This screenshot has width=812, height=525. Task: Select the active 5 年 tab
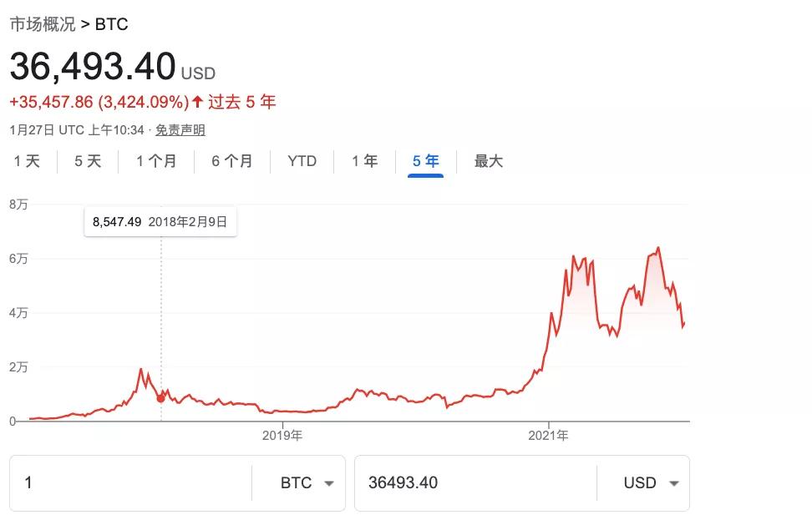tap(426, 161)
